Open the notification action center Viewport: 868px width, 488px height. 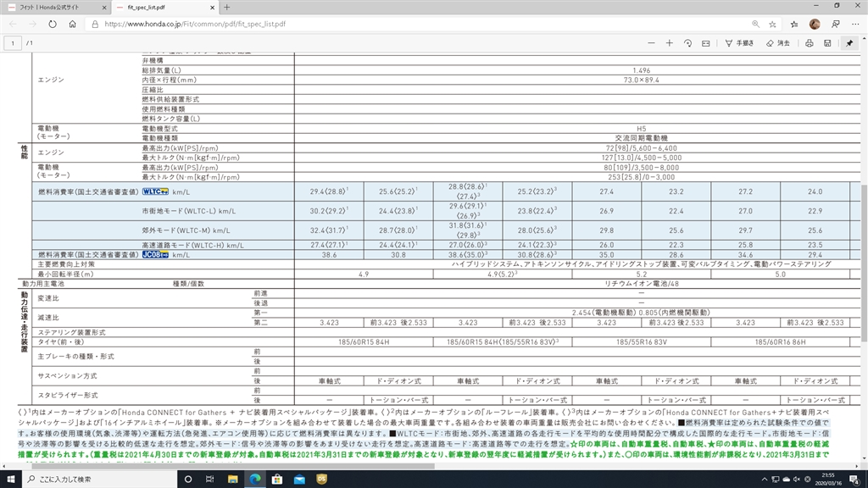pos(854,480)
